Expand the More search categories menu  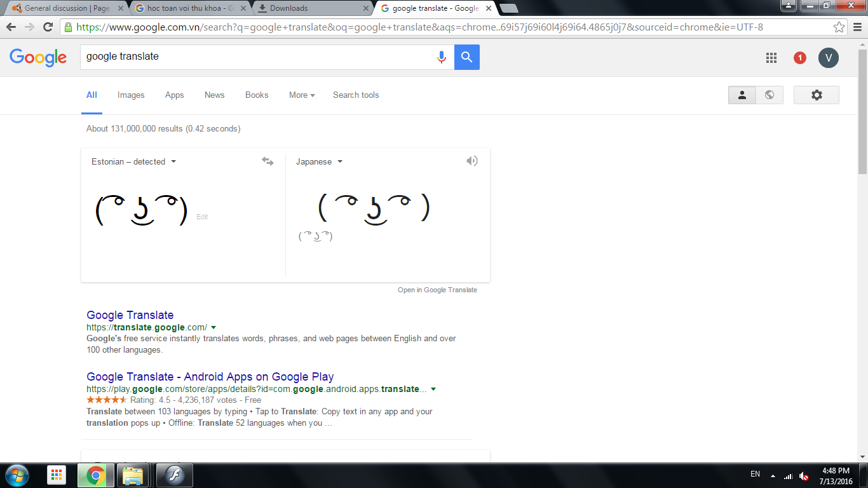pos(302,95)
